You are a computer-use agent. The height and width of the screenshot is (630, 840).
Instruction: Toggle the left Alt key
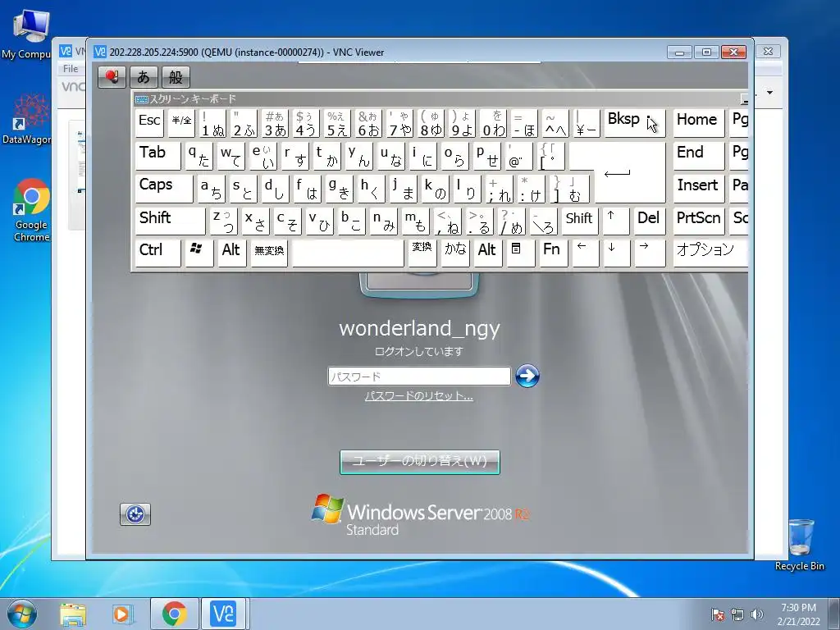click(231, 253)
